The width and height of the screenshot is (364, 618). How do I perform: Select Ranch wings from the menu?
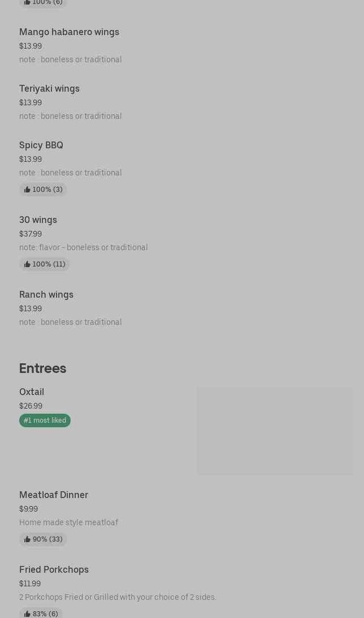tap(46, 294)
